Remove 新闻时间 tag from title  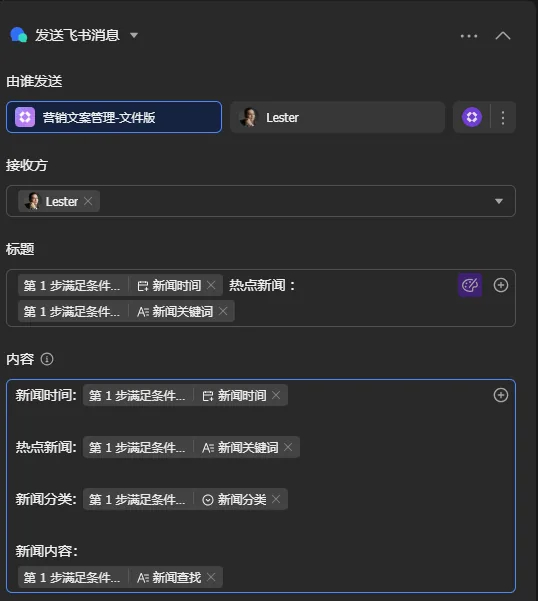[211, 285]
